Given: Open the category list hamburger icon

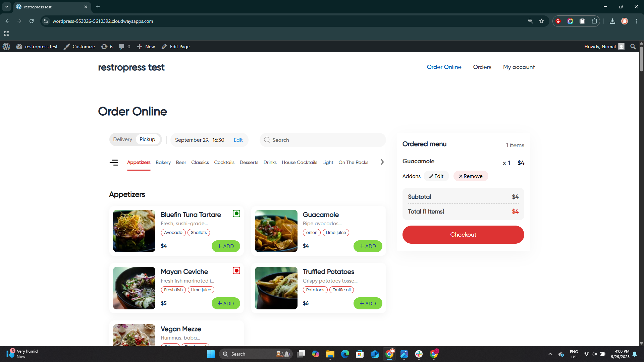Looking at the screenshot, I should click(114, 162).
